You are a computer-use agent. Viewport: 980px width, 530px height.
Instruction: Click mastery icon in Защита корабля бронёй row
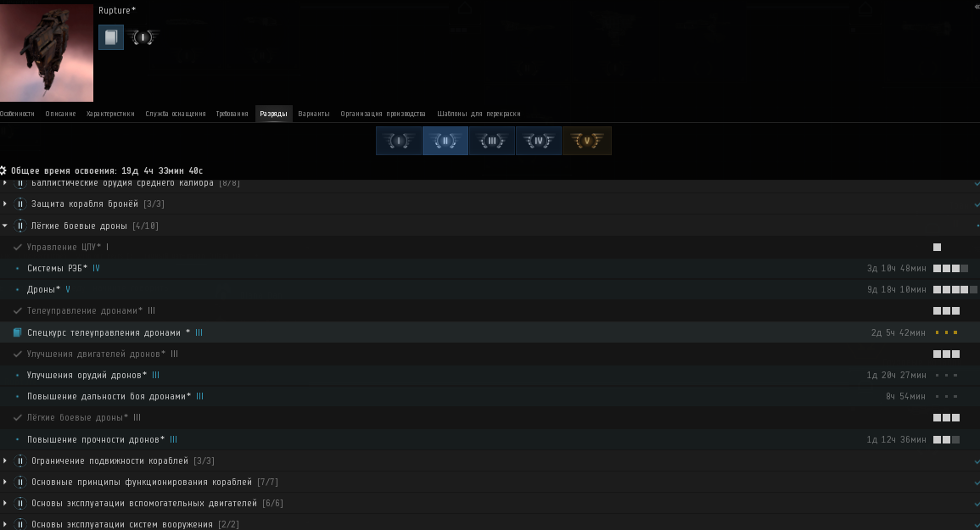click(20, 204)
